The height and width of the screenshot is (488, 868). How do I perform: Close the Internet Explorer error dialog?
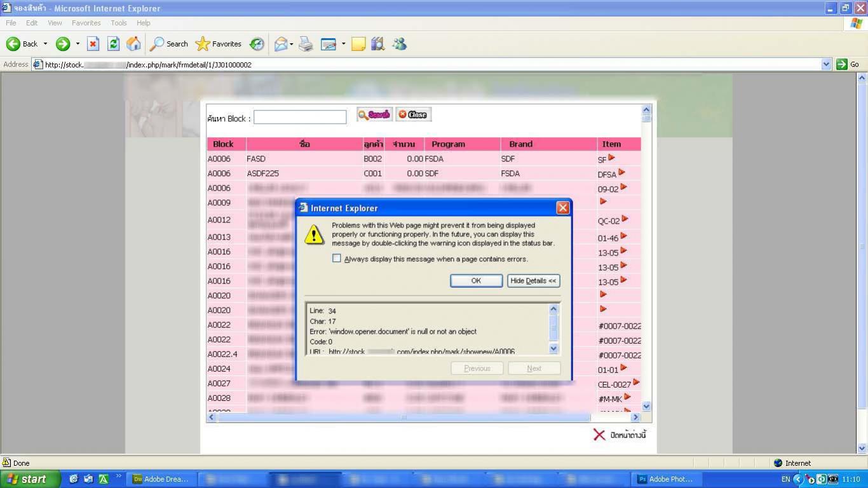(562, 208)
